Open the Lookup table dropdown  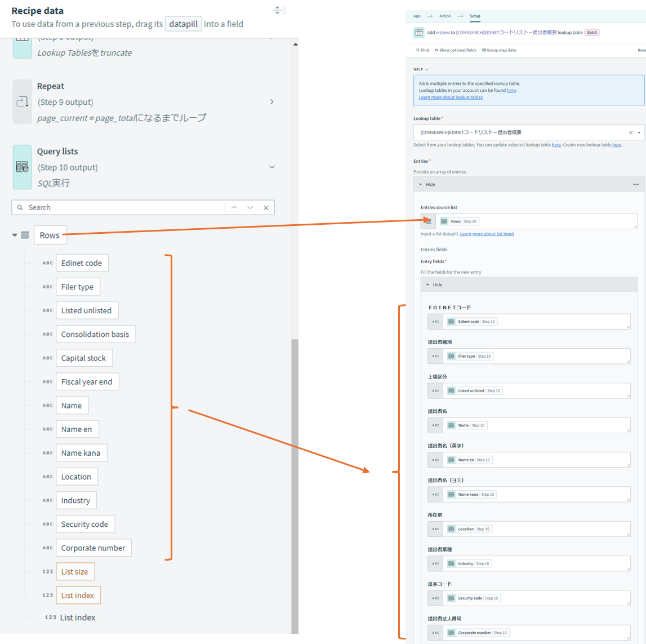(x=639, y=132)
